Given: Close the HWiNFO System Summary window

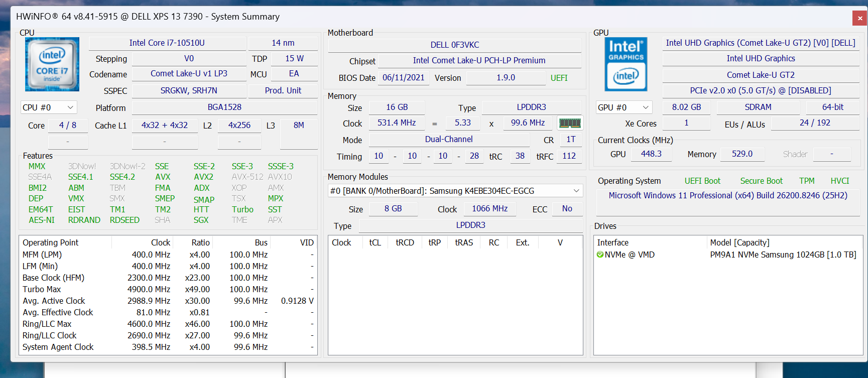Looking at the screenshot, I should [859, 18].
